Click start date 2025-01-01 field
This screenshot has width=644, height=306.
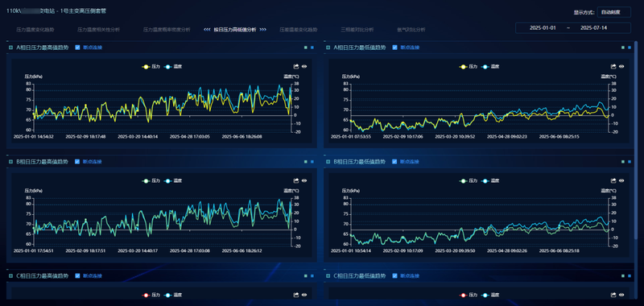pos(543,28)
